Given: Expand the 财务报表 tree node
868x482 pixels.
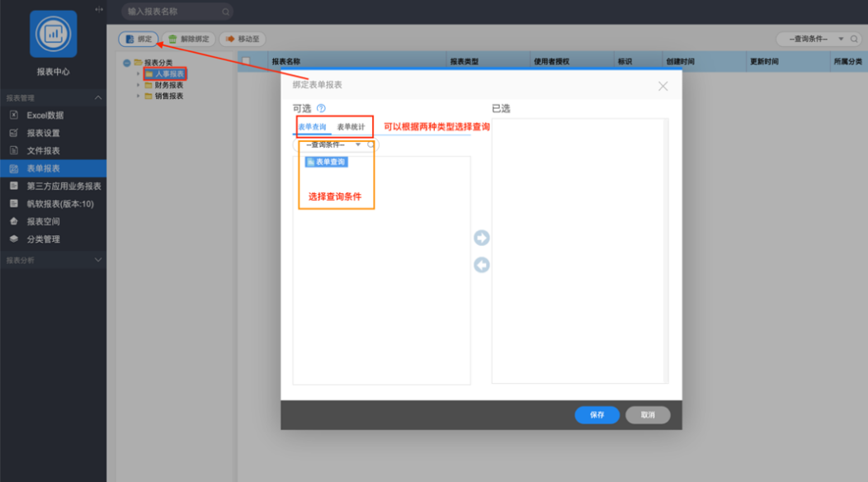Looking at the screenshot, I should pyautogui.click(x=139, y=85).
